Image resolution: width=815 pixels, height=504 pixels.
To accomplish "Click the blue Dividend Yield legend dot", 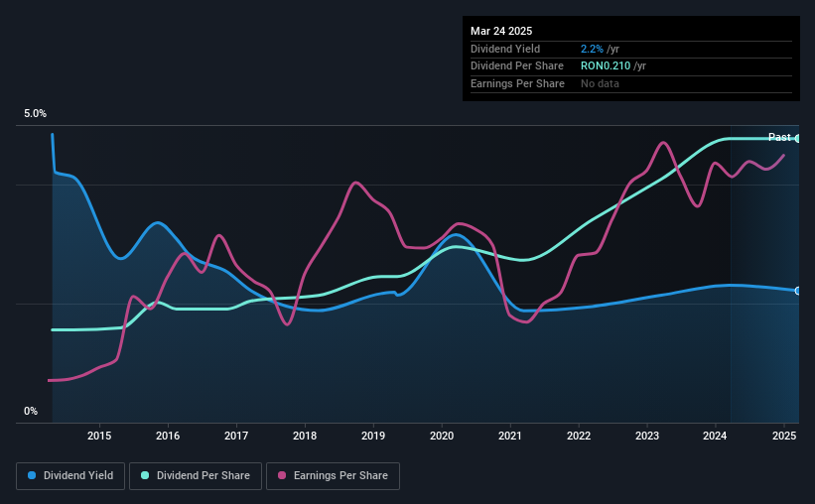I will 32,475.
